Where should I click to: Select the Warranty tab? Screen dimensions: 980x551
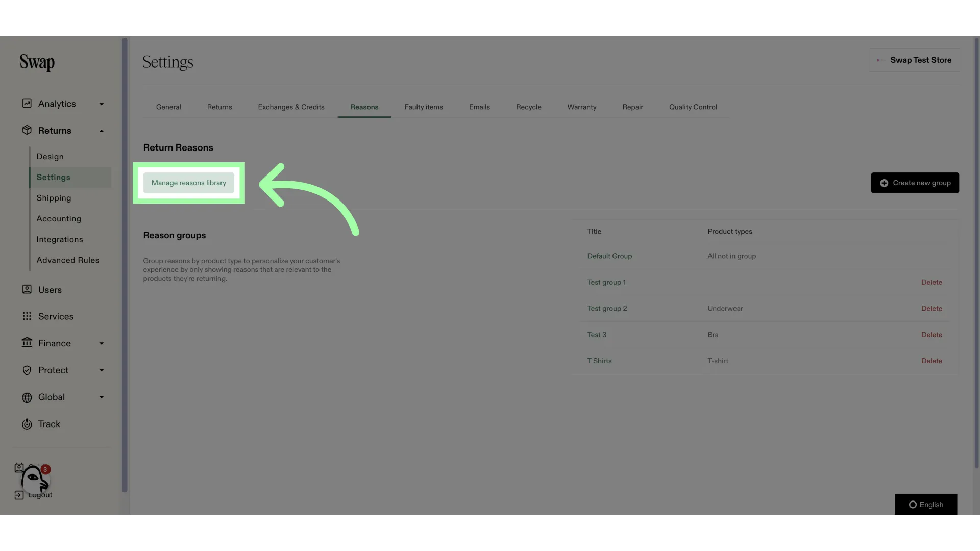tap(582, 107)
